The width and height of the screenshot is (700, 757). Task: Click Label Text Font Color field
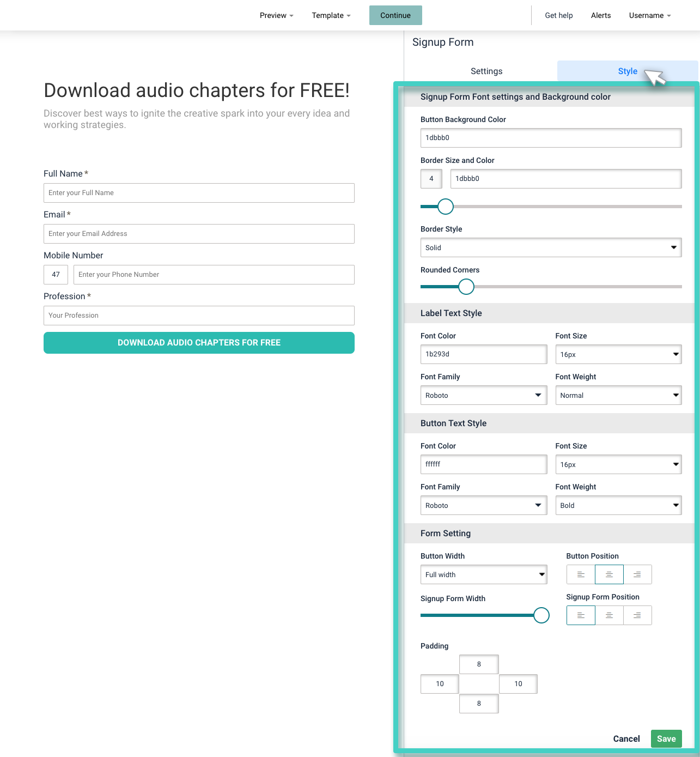point(484,354)
